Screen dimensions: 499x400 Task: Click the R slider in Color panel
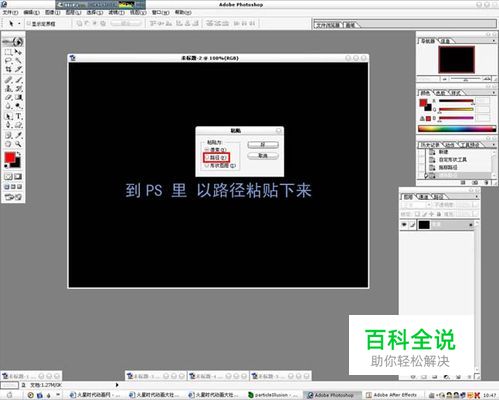(x=456, y=101)
